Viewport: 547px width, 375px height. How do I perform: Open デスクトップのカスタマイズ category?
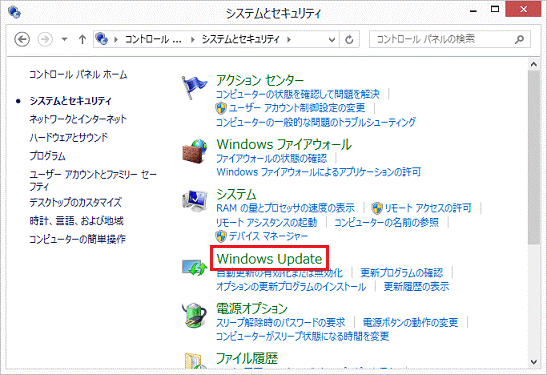click(x=75, y=202)
